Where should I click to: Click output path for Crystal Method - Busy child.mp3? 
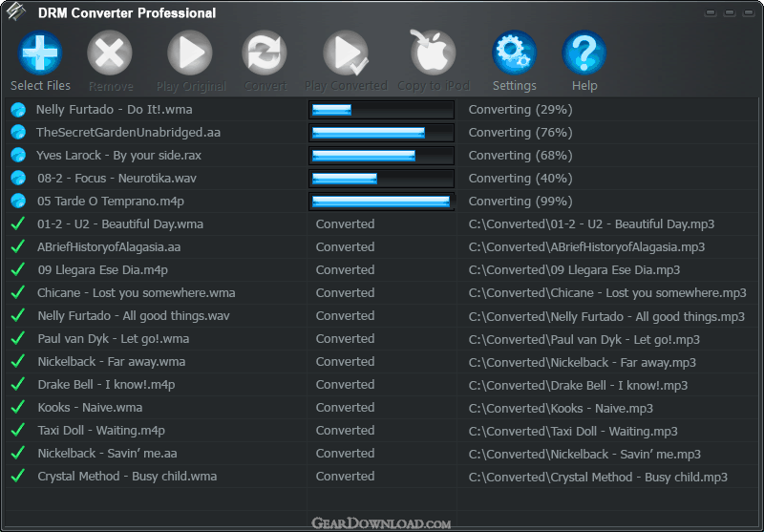598,477
